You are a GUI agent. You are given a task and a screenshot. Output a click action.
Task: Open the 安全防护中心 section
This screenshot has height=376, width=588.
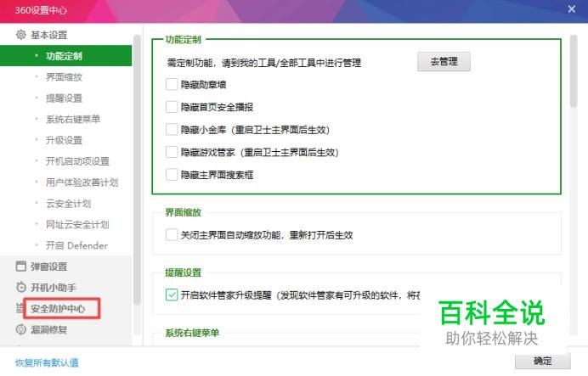pyautogui.click(x=58, y=309)
